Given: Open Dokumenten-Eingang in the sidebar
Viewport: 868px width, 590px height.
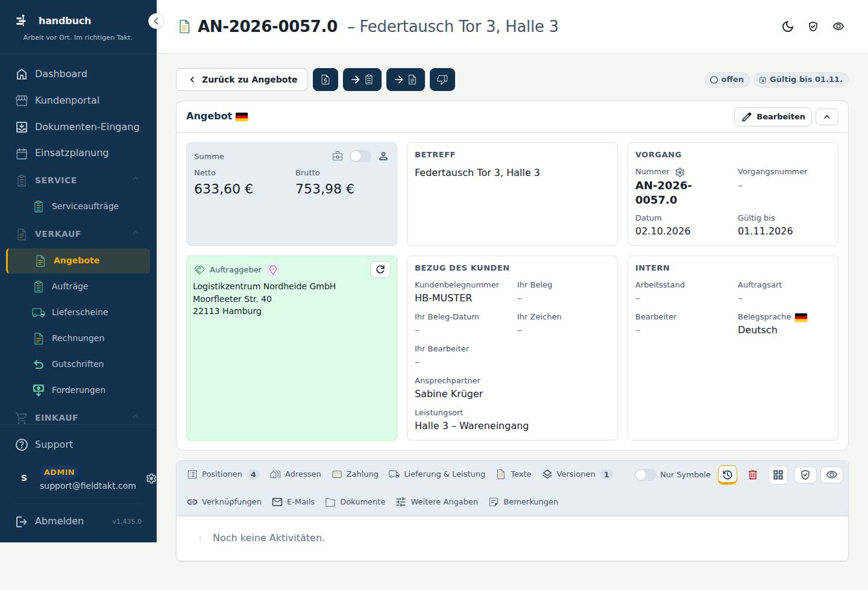Looking at the screenshot, I should click(x=78, y=127).
